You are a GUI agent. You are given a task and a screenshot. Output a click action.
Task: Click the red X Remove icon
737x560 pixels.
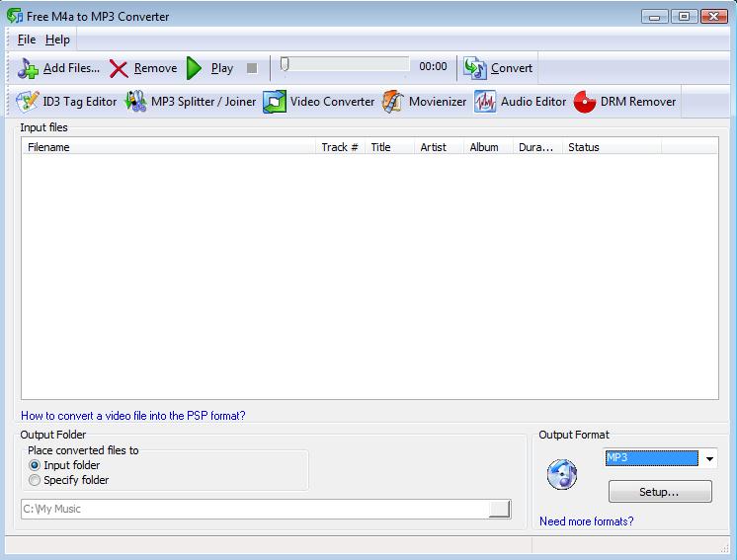pos(119,68)
